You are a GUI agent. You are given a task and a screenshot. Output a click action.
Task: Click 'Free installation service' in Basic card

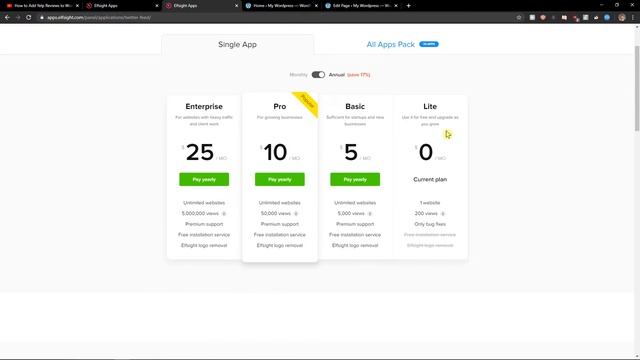(355, 235)
